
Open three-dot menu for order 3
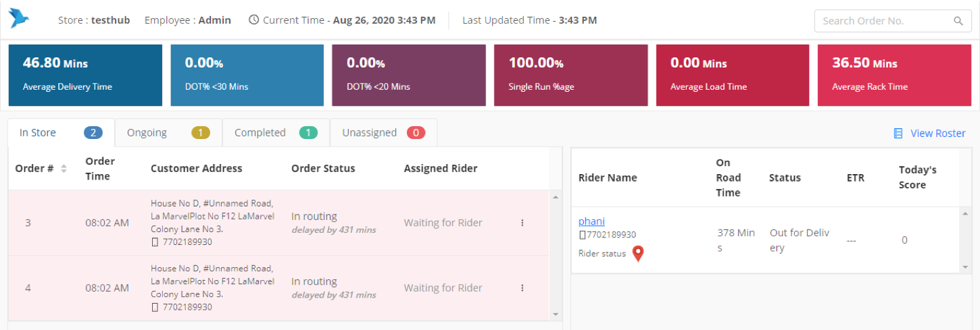522,223
